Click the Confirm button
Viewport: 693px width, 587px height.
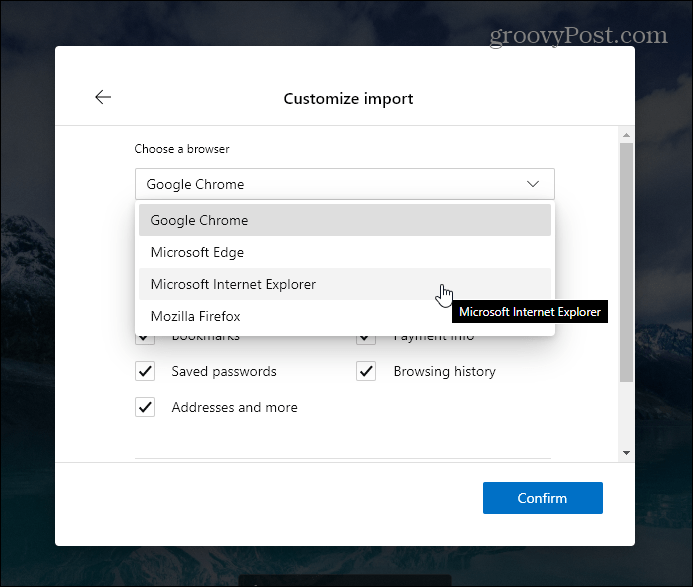[543, 498]
